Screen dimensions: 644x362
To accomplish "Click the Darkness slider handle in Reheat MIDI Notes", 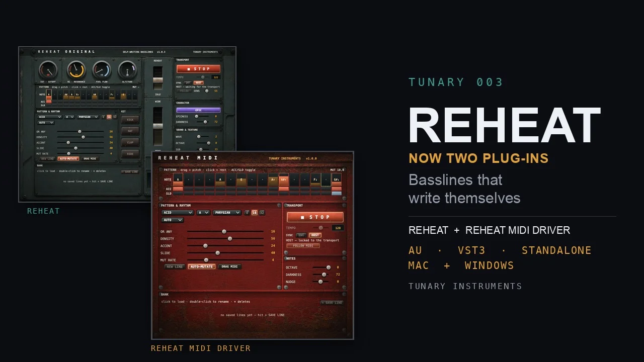I will 324,275.
